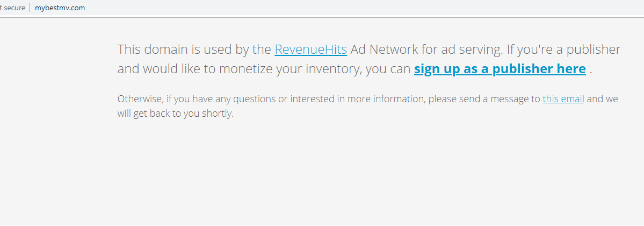
Task: Open the RevenueHits link
Action: tap(310, 50)
